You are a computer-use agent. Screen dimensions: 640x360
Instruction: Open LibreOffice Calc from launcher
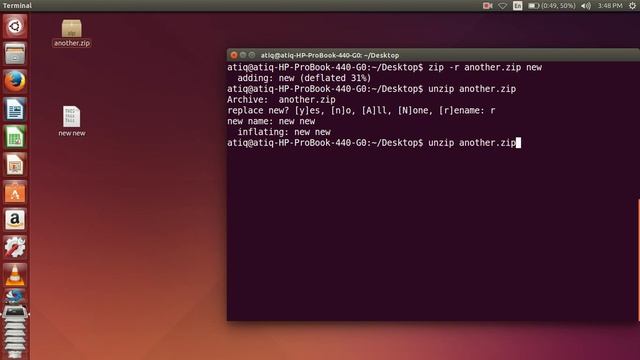(15, 137)
